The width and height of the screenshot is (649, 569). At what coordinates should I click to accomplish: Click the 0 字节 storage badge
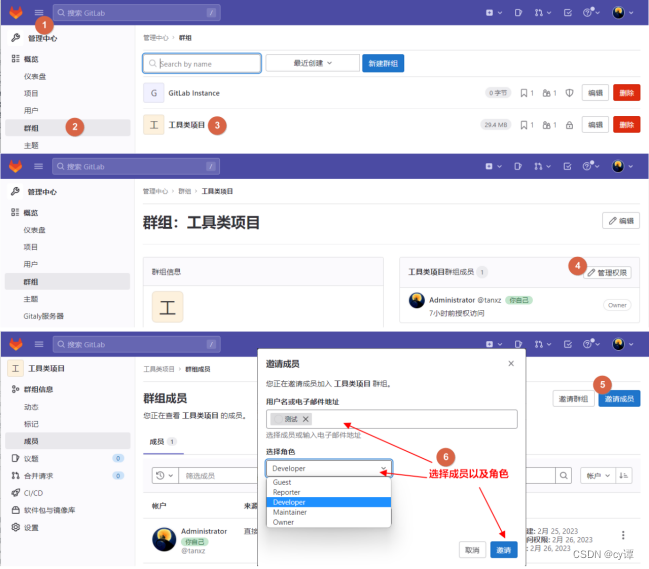click(x=498, y=93)
